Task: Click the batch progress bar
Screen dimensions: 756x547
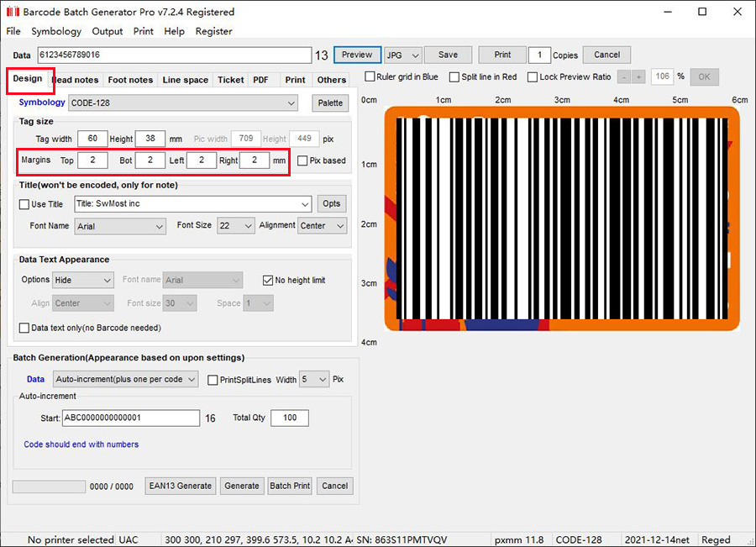Action: [49, 487]
